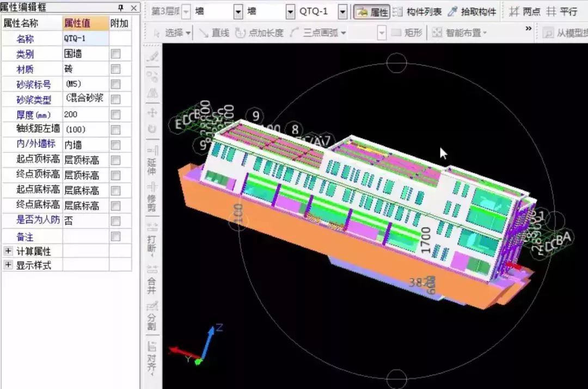Screen dimensions: 588x389
Task: Expand the 显示样式 section
Action: point(8,265)
